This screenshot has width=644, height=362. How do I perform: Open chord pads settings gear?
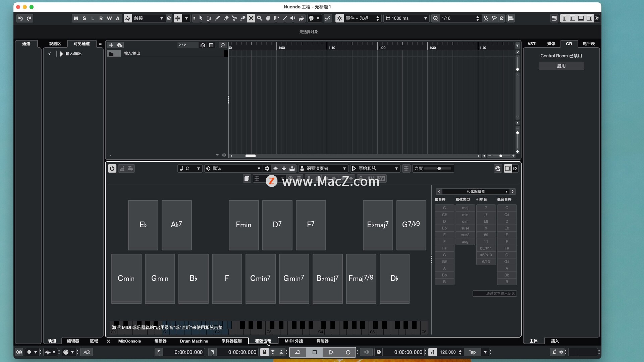click(267, 168)
